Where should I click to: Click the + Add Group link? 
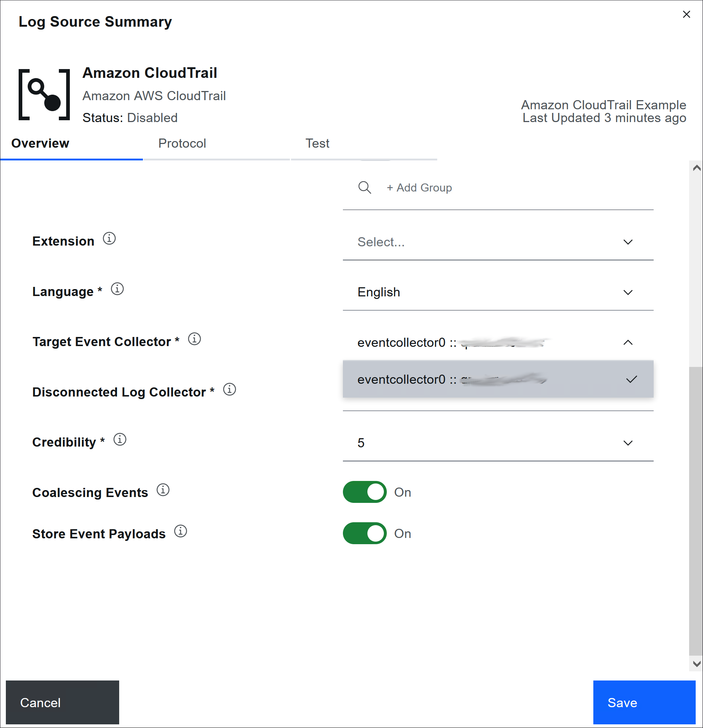tap(419, 188)
